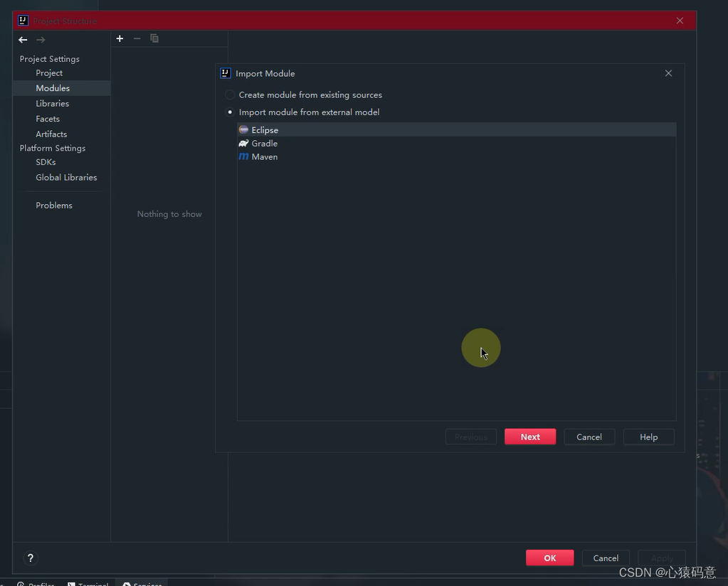Close the Project Structure window
The width and height of the screenshot is (728, 586).
point(680,21)
